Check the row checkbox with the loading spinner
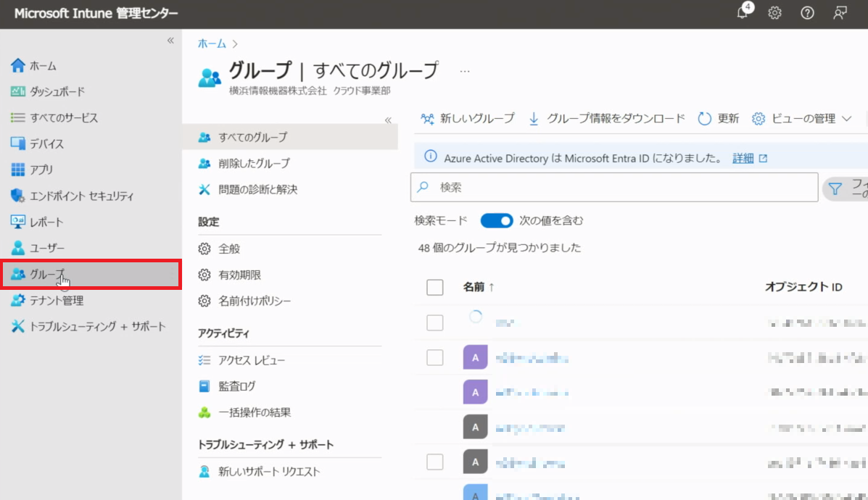Image resolution: width=868 pixels, height=500 pixels. 434,322
